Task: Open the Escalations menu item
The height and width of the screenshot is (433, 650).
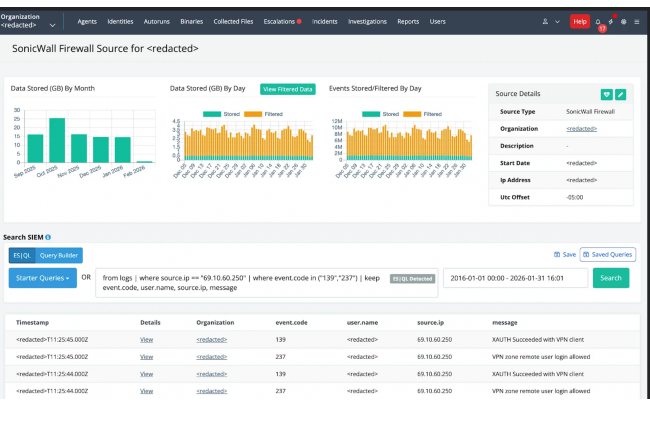Action: point(281,21)
